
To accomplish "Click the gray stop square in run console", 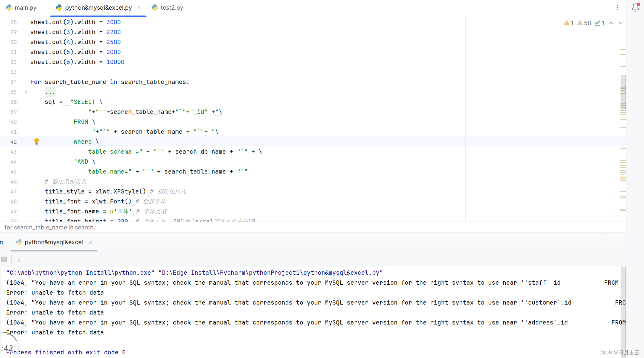I will coord(4,259).
